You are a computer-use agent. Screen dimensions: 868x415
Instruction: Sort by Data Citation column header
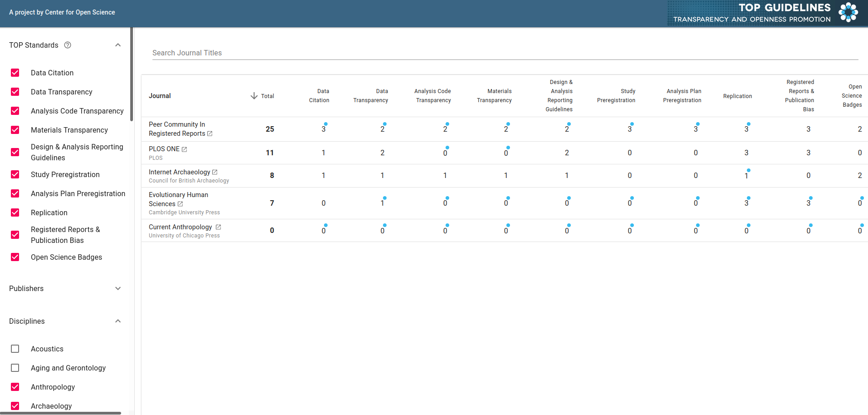[x=319, y=96]
